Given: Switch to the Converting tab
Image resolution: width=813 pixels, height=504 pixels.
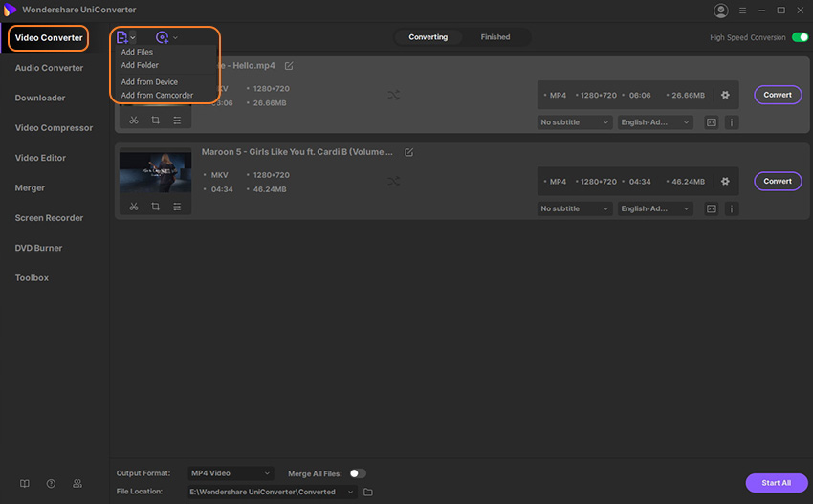Looking at the screenshot, I should coord(428,36).
